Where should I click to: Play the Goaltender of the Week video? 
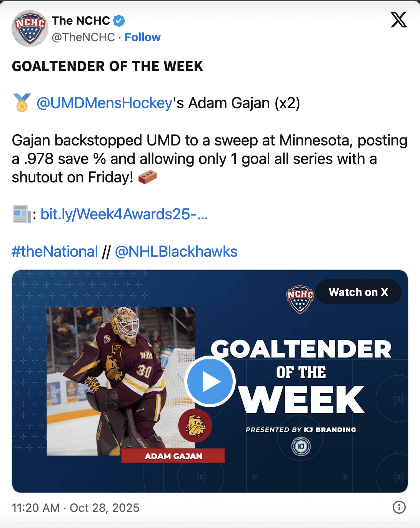[210, 381]
